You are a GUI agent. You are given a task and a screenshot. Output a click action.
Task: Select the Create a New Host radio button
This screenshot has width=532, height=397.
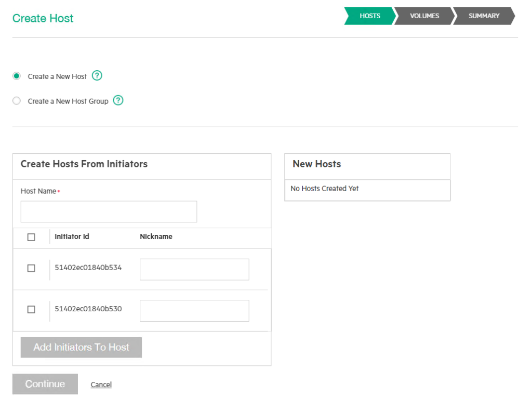tap(17, 76)
